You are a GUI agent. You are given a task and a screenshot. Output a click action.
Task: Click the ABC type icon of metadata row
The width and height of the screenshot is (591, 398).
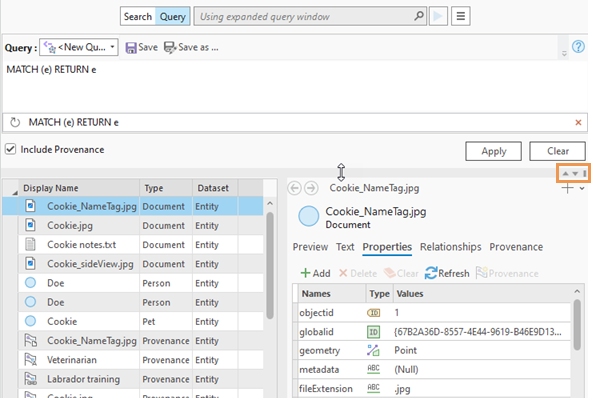pyautogui.click(x=374, y=369)
